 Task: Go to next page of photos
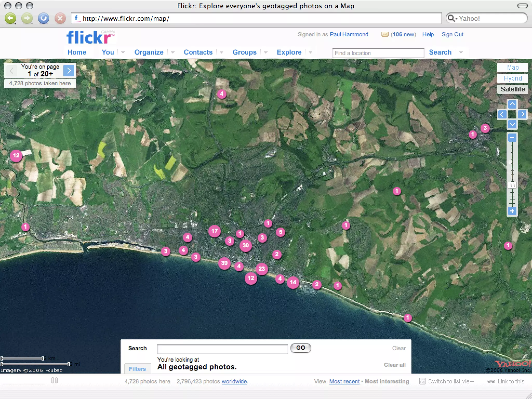point(69,70)
